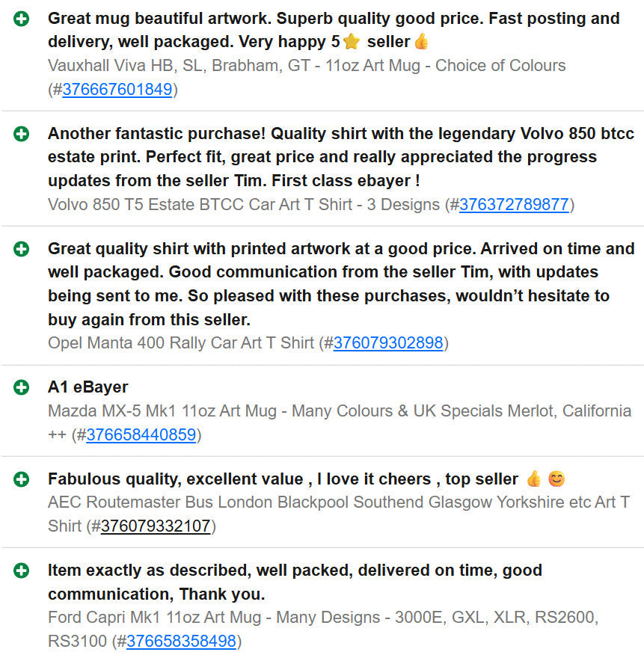This screenshot has height=658, width=644.
Task: Click green plus icon next to "A1 eBayer"
Action: click(x=22, y=387)
